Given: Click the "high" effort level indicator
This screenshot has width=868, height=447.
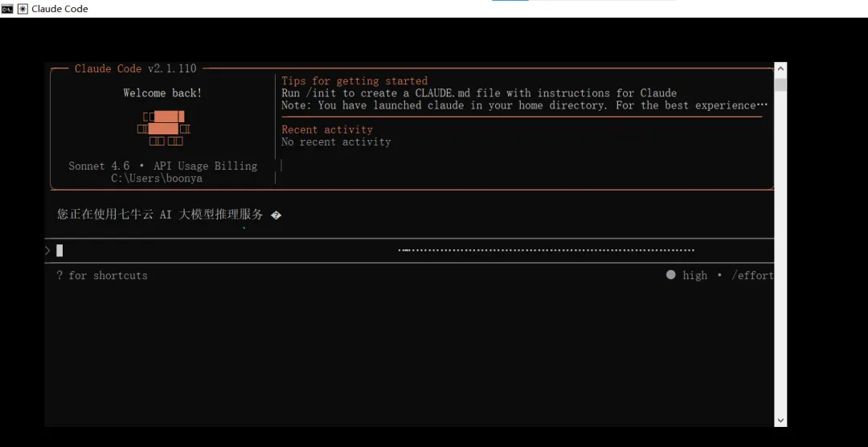Looking at the screenshot, I should [x=694, y=275].
